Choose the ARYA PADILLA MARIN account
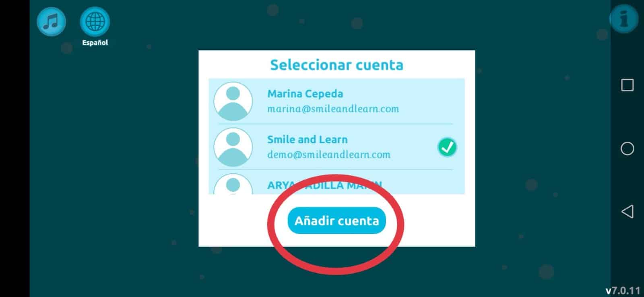 pyautogui.click(x=336, y=184)
